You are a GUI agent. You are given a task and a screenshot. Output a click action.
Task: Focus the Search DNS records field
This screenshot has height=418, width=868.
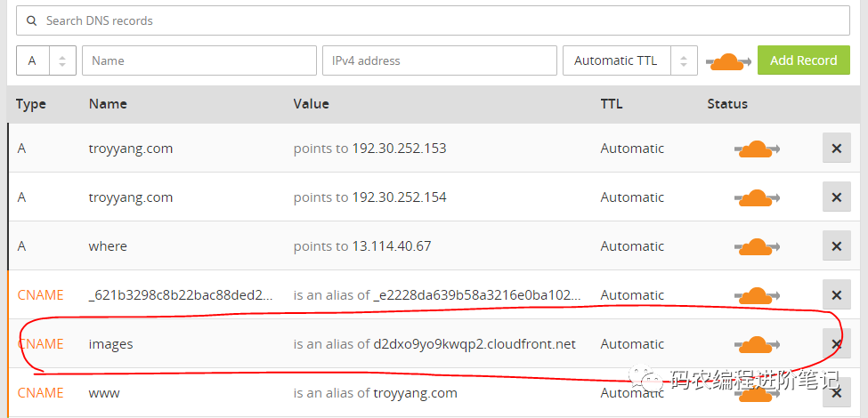(x=433, y=20)
